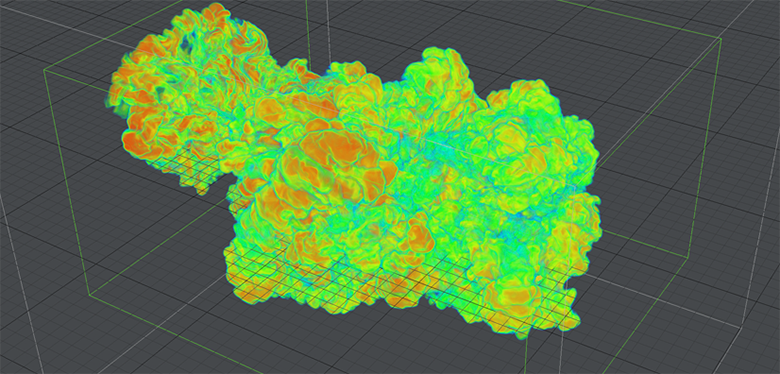This screenshot has height=374, width=780.
Task: Select the small orange blob at the cloud's lower center
Action: 417,235
